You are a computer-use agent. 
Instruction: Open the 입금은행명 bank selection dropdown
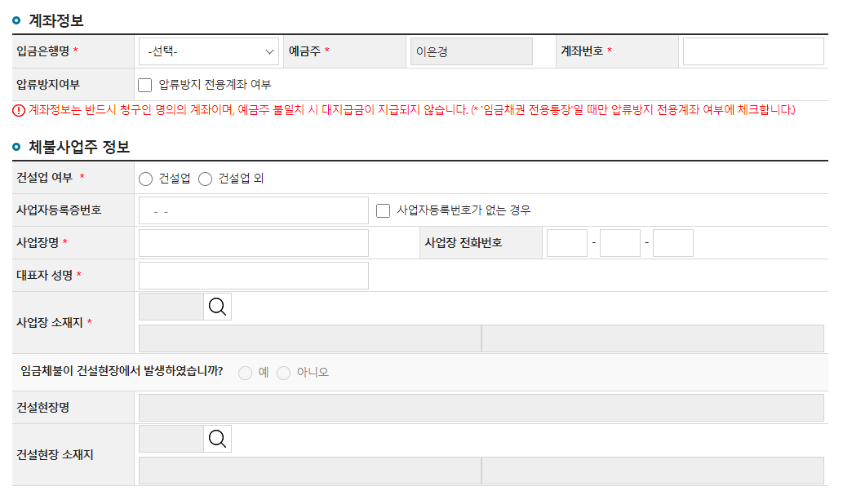click(208, 51)
